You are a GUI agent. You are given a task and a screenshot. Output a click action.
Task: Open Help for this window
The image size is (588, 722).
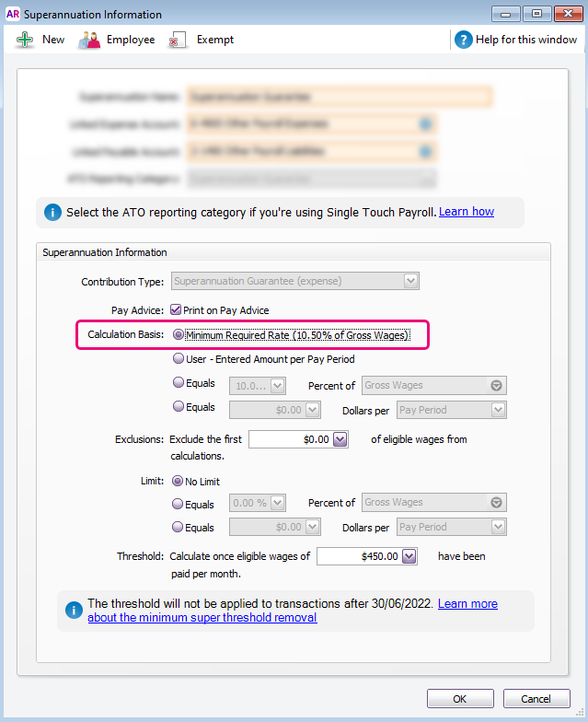click(464, 40)
